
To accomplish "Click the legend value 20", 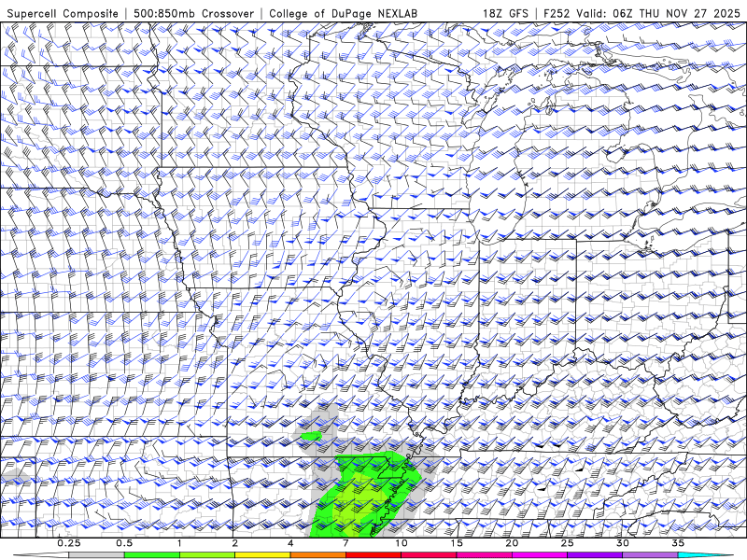I will click(512, 543).
